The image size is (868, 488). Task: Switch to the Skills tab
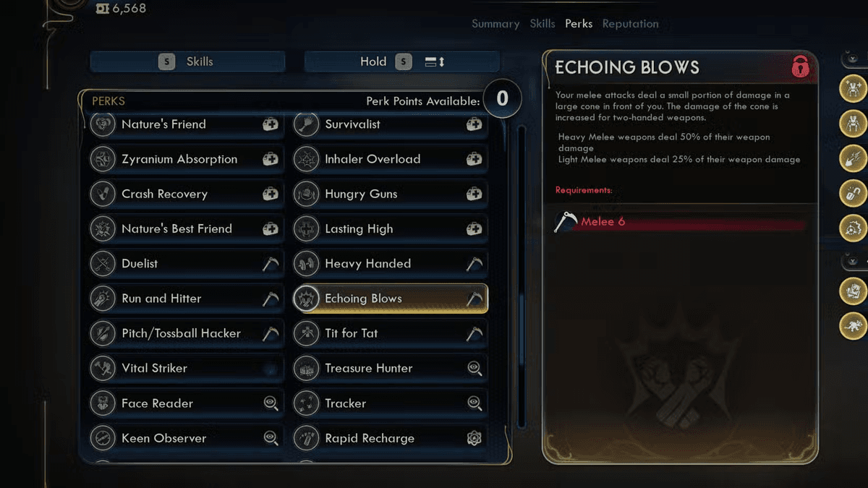coord(542,24)
